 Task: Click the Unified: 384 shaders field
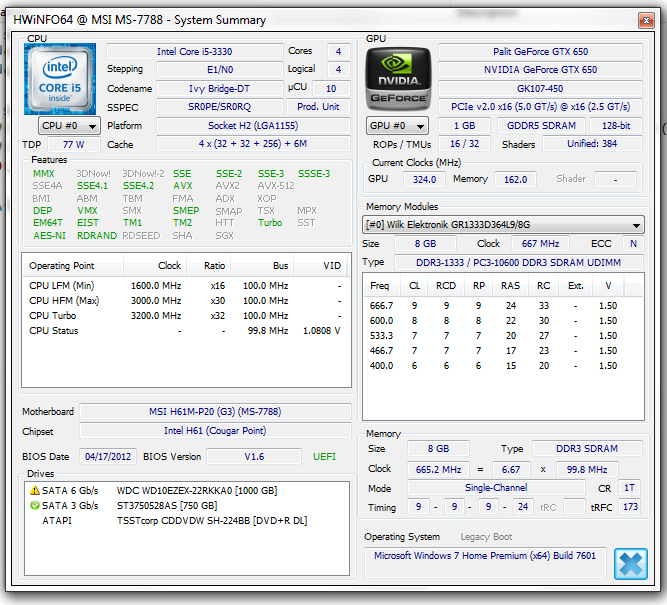(592, 144)
